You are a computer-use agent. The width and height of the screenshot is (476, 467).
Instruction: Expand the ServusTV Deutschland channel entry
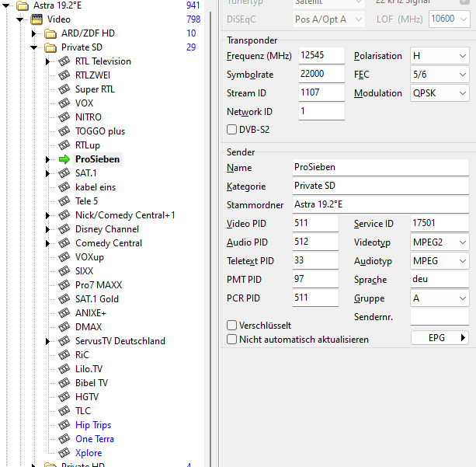pos(48,341)
